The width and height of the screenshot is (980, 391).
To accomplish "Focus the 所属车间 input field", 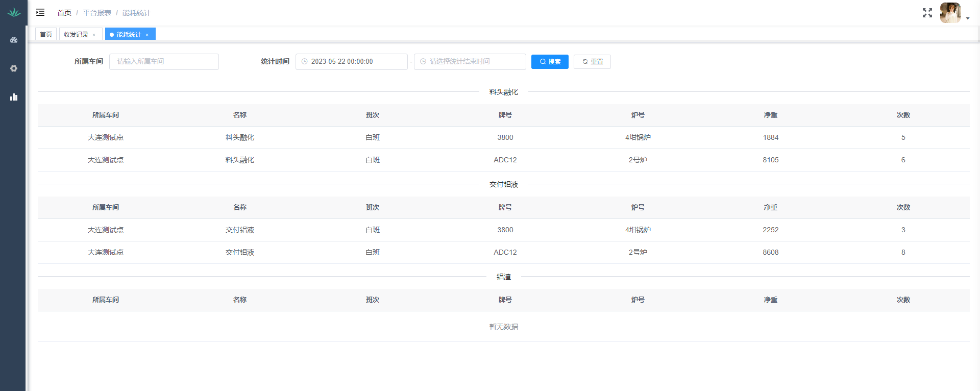I will tap(164, 62).
